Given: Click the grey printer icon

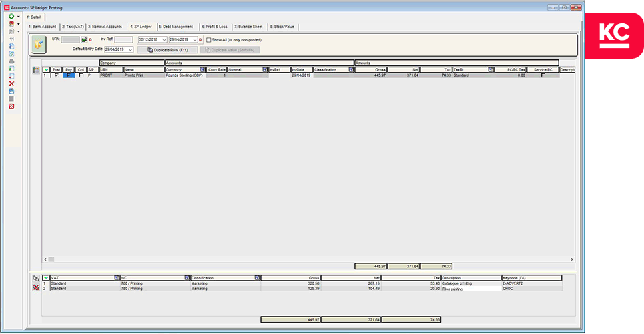Looking at the screenshot, I should (x=11, y=61).
